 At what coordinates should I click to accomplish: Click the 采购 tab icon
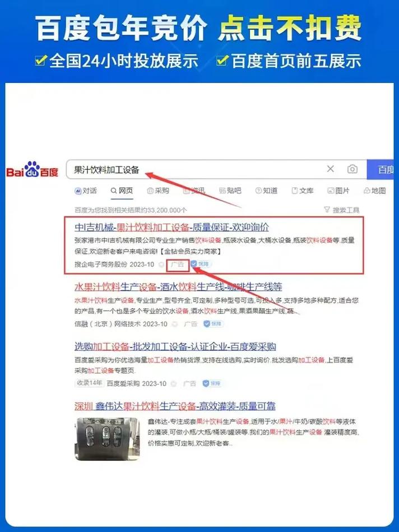point(150,191)
